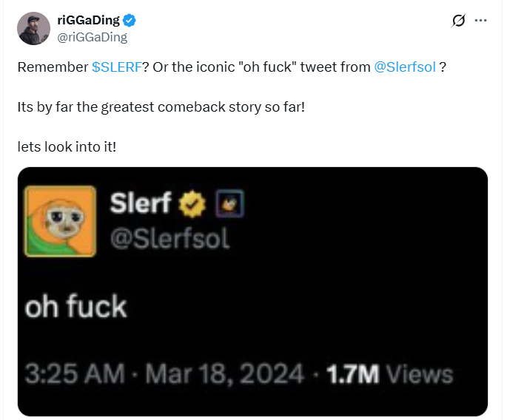Click the riGGaDing display name

(x=88, y=21)
